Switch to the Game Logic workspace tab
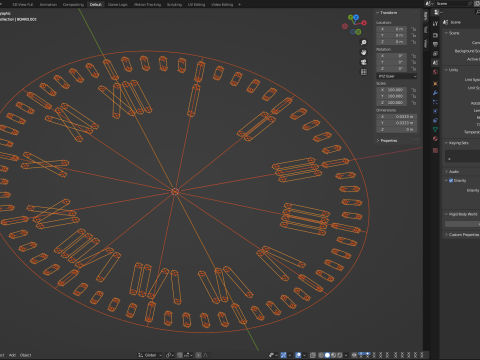480x360 pixels. pos(117,4)
